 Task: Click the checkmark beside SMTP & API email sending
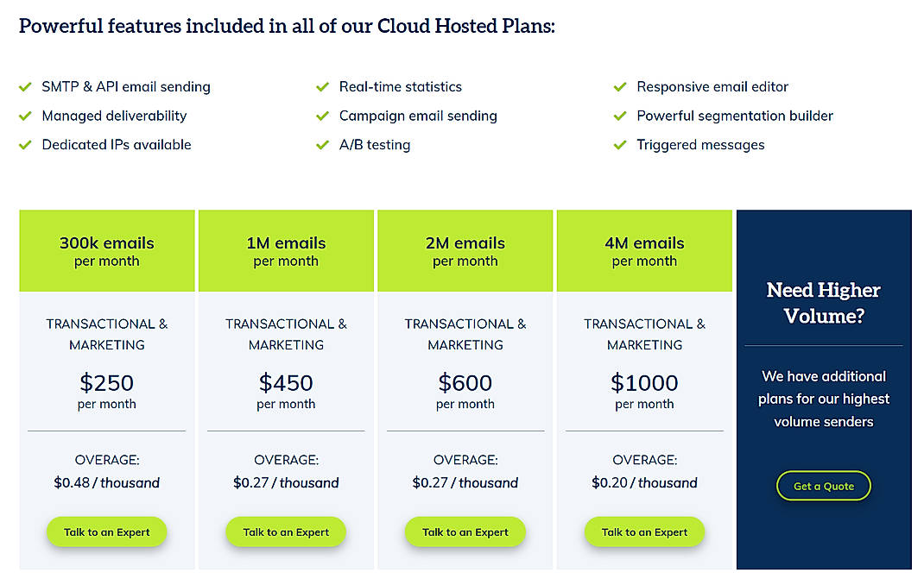coord(25,86)
